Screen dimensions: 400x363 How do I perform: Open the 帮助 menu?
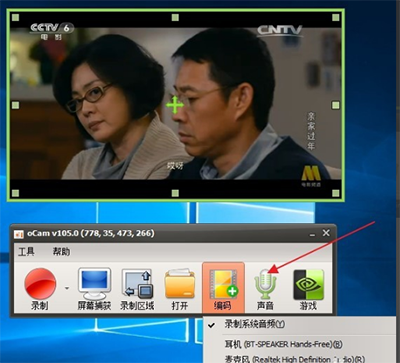click(61, 251)
